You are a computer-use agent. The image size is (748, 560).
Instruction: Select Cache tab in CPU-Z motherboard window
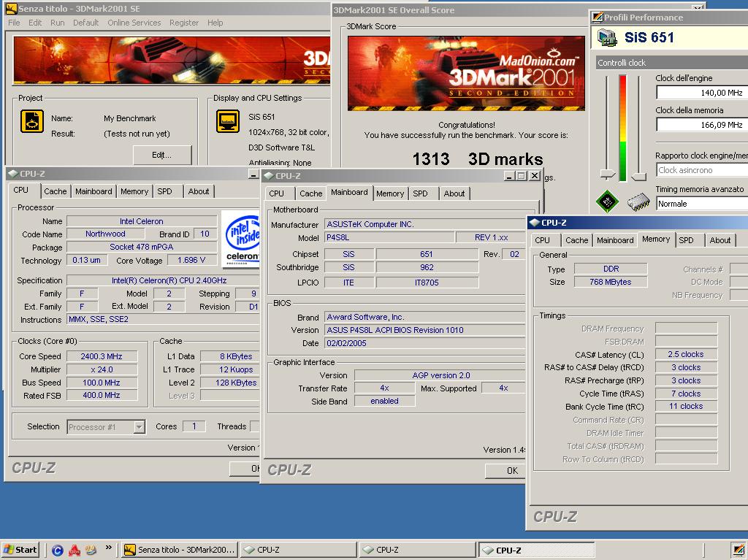click(x=311, y=193)
